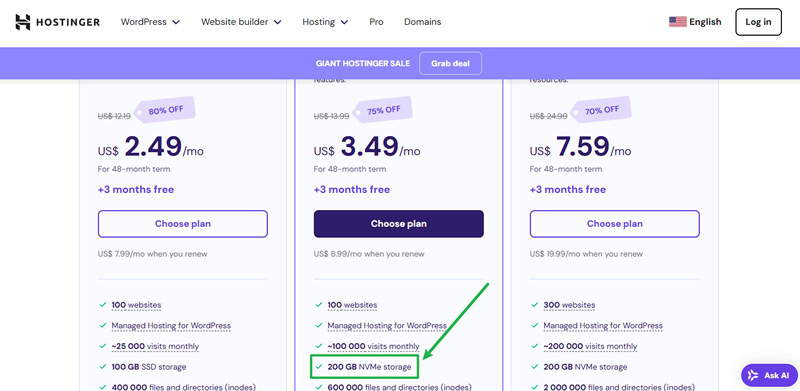
Task: Click checkmark beside 200 GB NVMe storage highlighted
Action: click(x=319, y=366)
